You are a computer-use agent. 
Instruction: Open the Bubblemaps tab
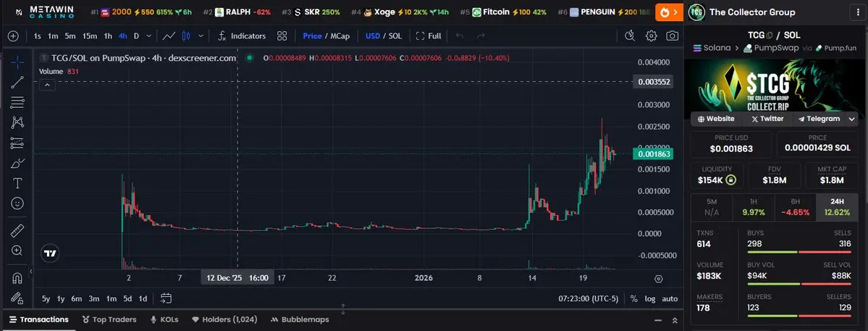pyautogui.click(x=300, y=320)
